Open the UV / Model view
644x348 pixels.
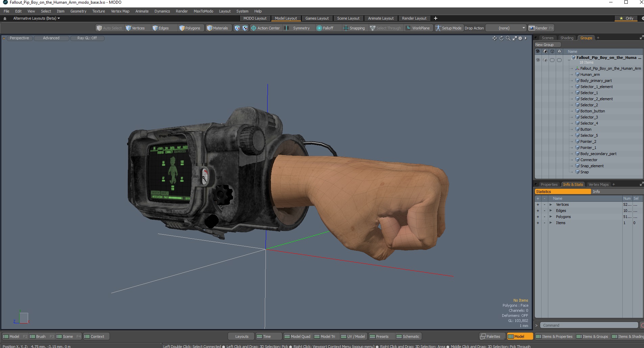coord(353,336)
